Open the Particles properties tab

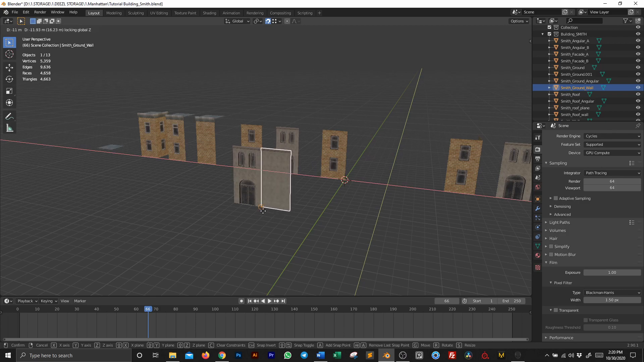point(538,218)
